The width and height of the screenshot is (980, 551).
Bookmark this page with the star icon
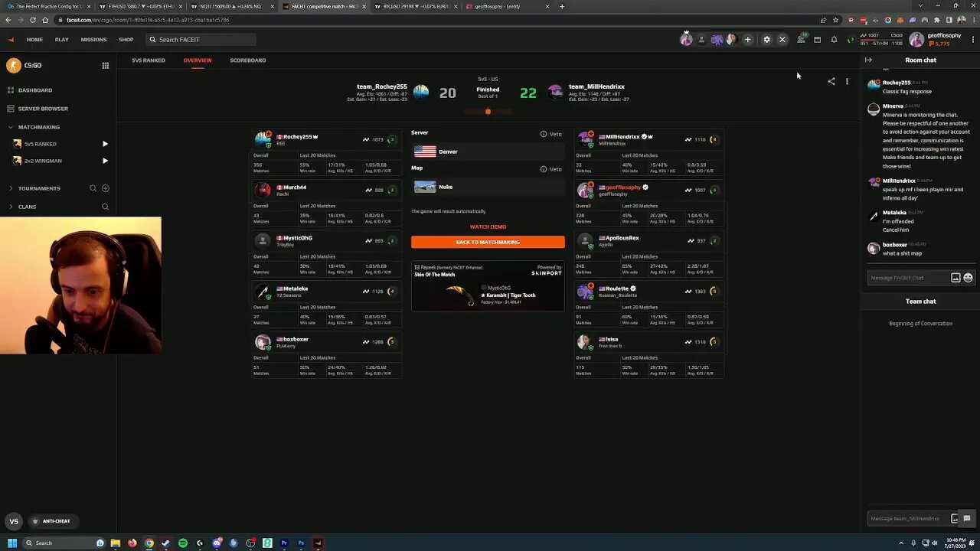click(x=835, y=20)
